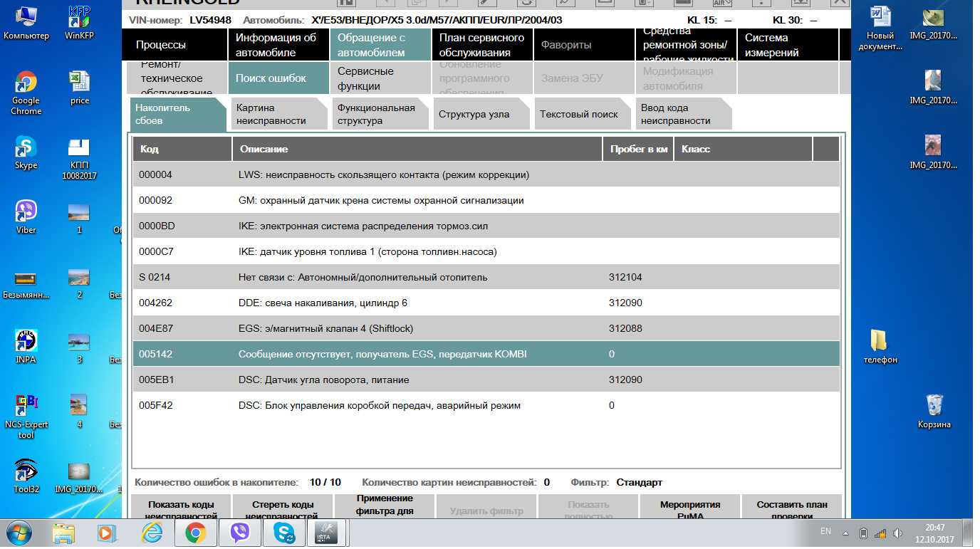Open the Компьютер desktop icon
The image size is (980, 549).
tap(26, 23)
